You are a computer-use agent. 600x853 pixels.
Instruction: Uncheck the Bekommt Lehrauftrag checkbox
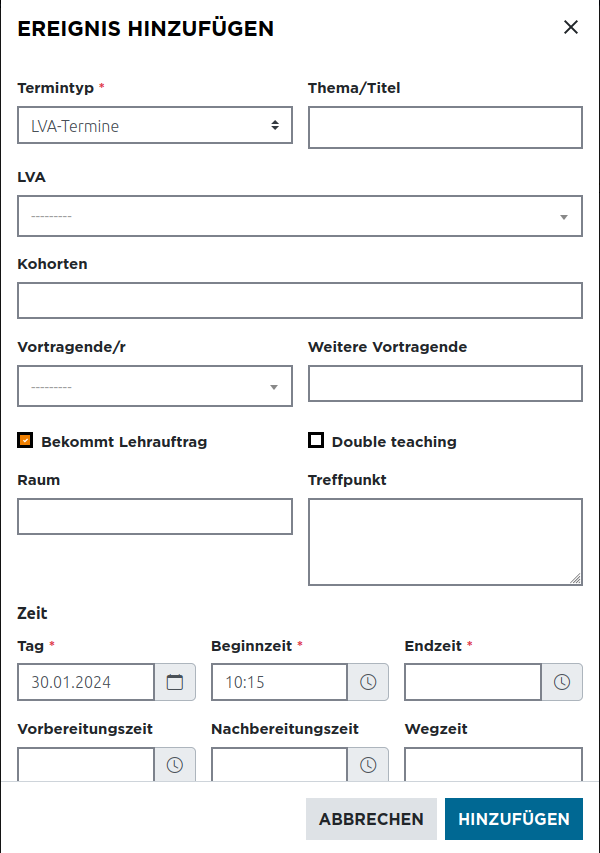pyautogui.click(x=26, y=440)
